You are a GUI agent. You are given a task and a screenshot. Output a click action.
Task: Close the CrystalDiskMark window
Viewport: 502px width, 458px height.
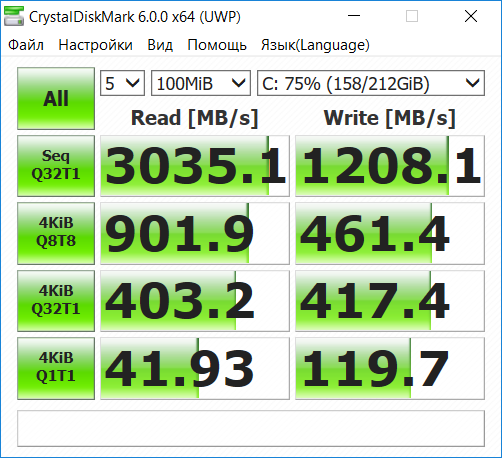471,16
